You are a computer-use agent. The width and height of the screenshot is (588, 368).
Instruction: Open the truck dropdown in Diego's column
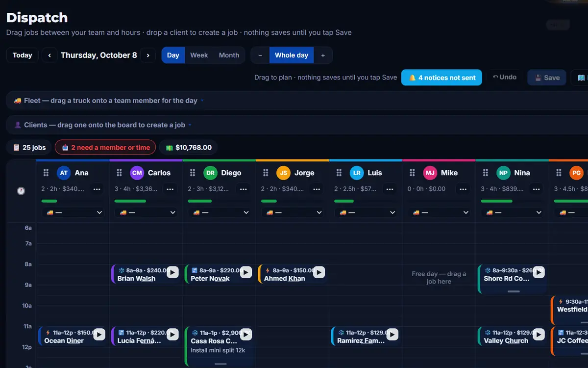219,212
